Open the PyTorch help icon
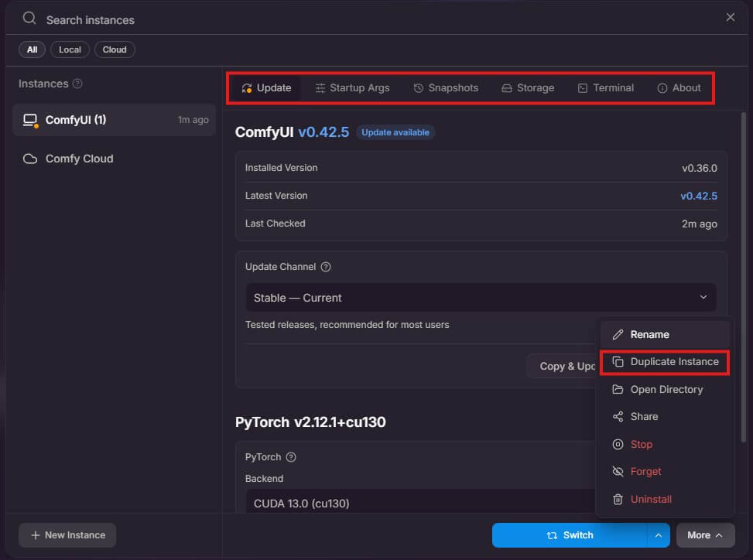The width and height of the screenshot is (753, 560). coord(291,457)
